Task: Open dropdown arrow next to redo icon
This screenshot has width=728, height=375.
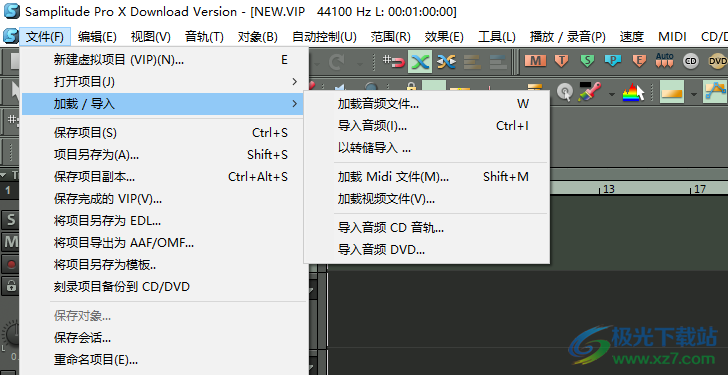Action: pyautogui.click(x=359, y=63)
